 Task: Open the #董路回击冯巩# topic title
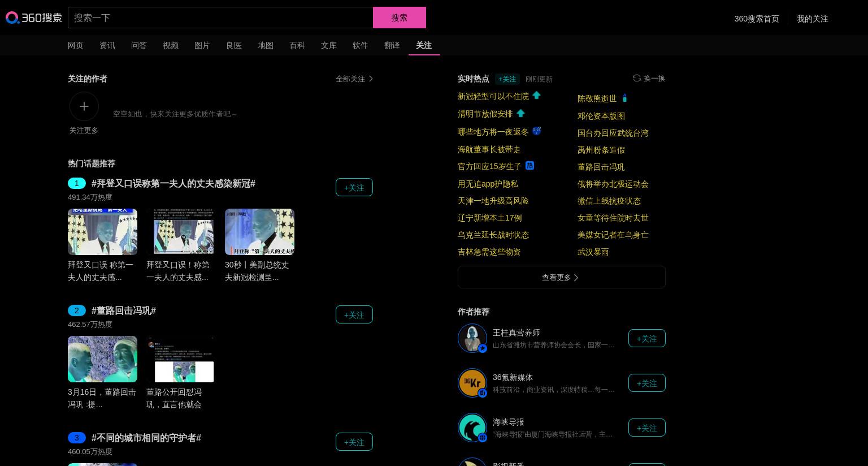(124, 310)
